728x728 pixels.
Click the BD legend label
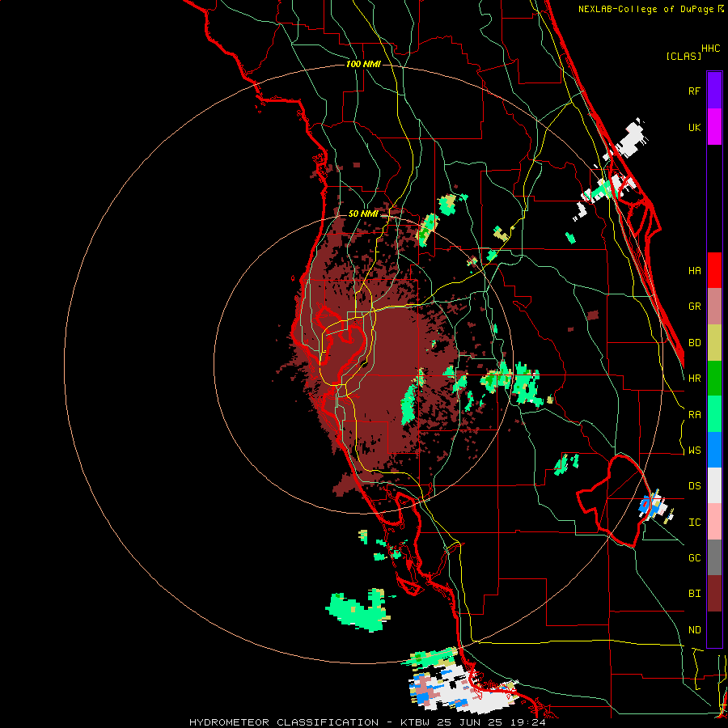click(x=694, y=343)
